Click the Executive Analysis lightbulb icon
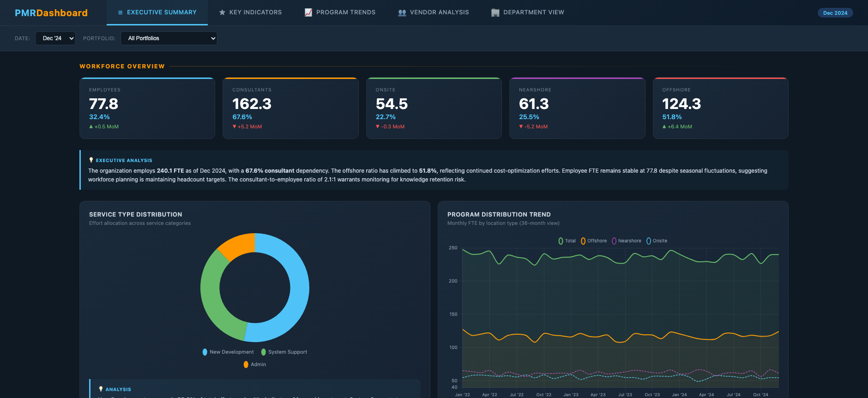 [91, 160]
